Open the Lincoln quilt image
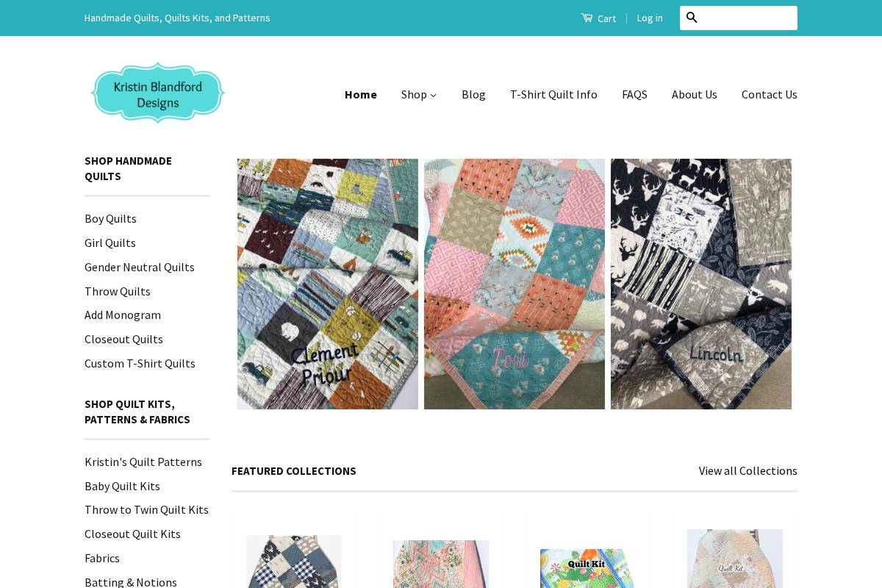The height and width of the screenshot is (588, 882). [x=700, y=284]
